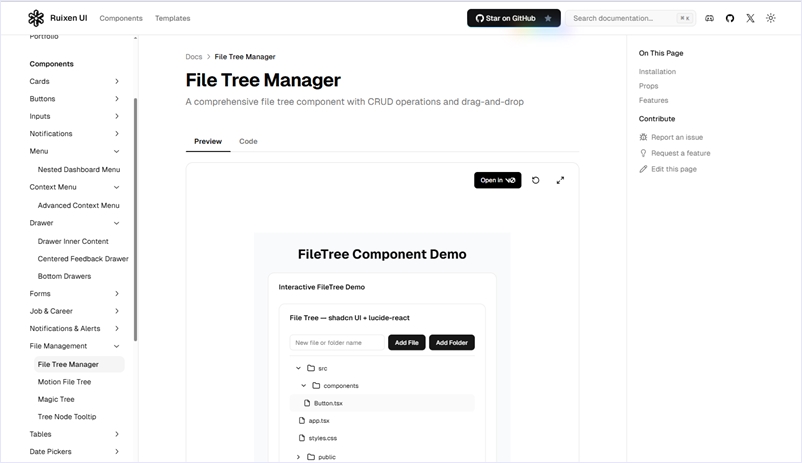Screen dimensions: 802x463
Task: Open the Discord icon link in header
Action: [710, 18]
